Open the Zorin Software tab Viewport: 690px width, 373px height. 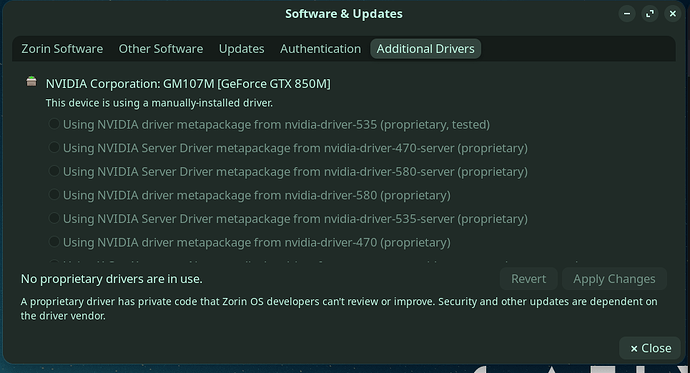tap(62, 49)
